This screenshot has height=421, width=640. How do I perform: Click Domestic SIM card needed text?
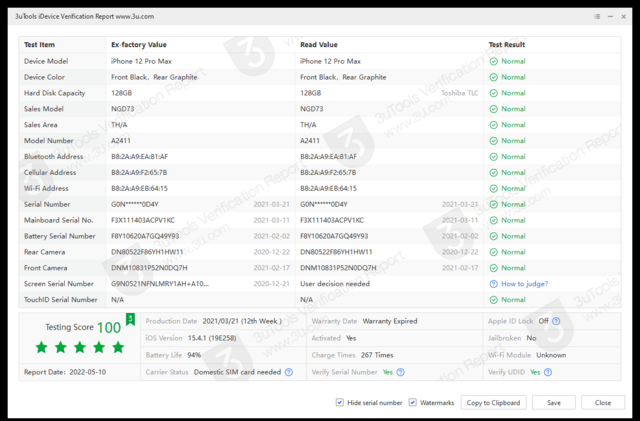238,372
